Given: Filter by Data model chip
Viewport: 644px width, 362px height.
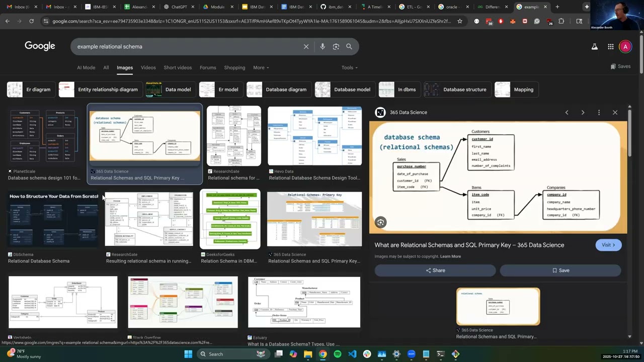Looking at the screenshot, I should pyautogui.click(x=171, y=89).
